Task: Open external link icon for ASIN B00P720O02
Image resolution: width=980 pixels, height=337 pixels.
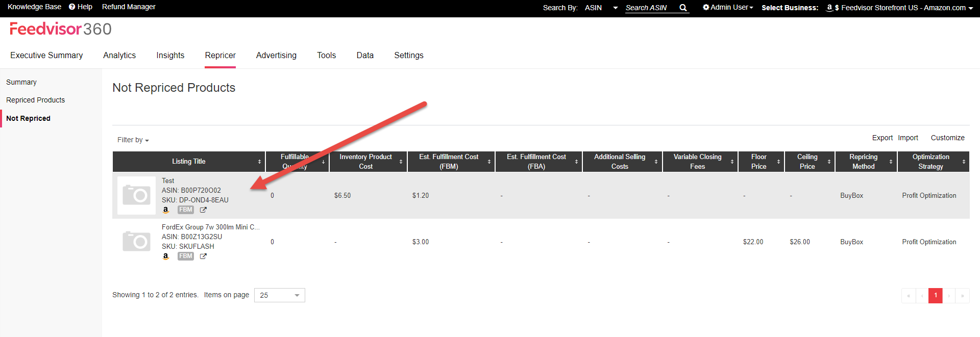Action: coord(203,210)
